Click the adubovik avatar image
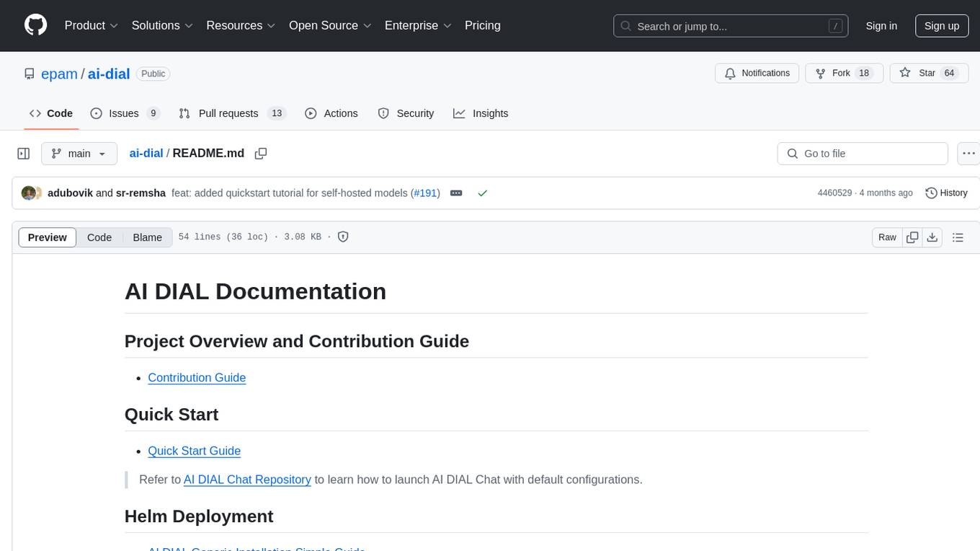The width and height of the screenshot is (980, 551). click(x=28, y=193)
